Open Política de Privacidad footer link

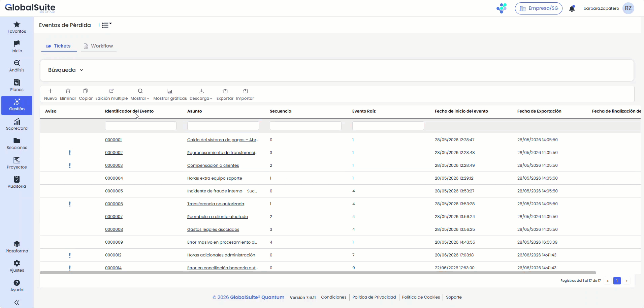coord(374,297)
